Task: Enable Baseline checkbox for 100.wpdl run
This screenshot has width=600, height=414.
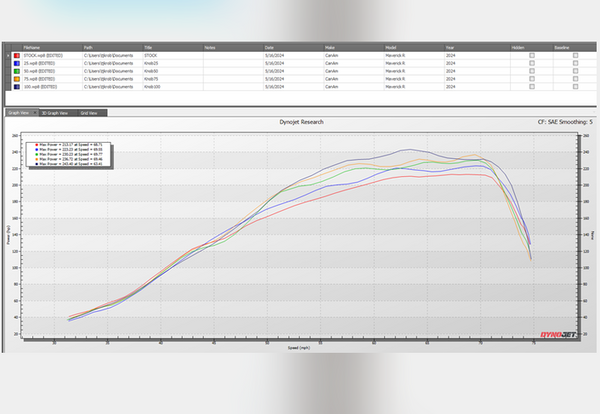Action: point(575,88)
